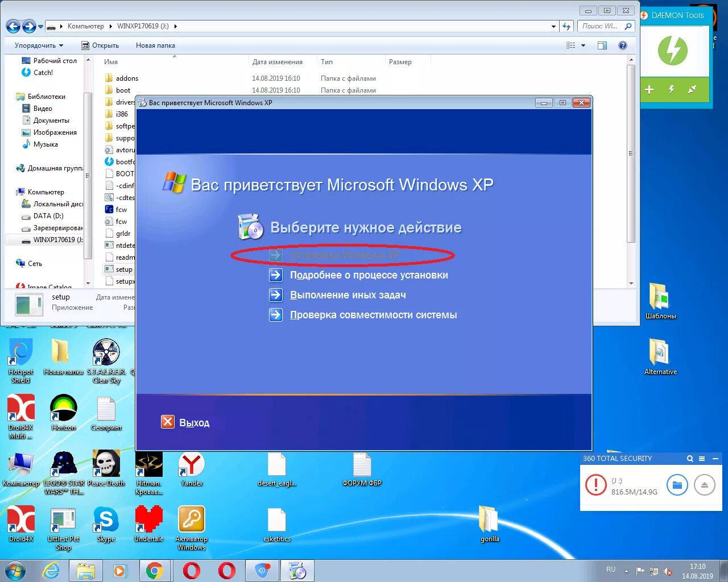Open address bar history dropdown arrow
The image size is (728, 582).
click(x=553, y=26)
